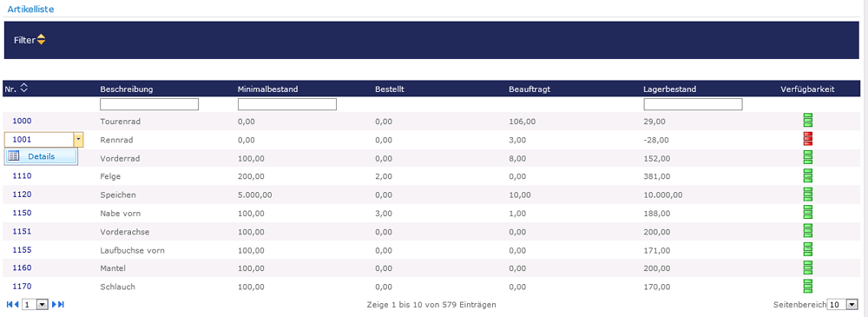
Task: Click the Beschreibung filter input field
Action: click(x=149, y=104)
